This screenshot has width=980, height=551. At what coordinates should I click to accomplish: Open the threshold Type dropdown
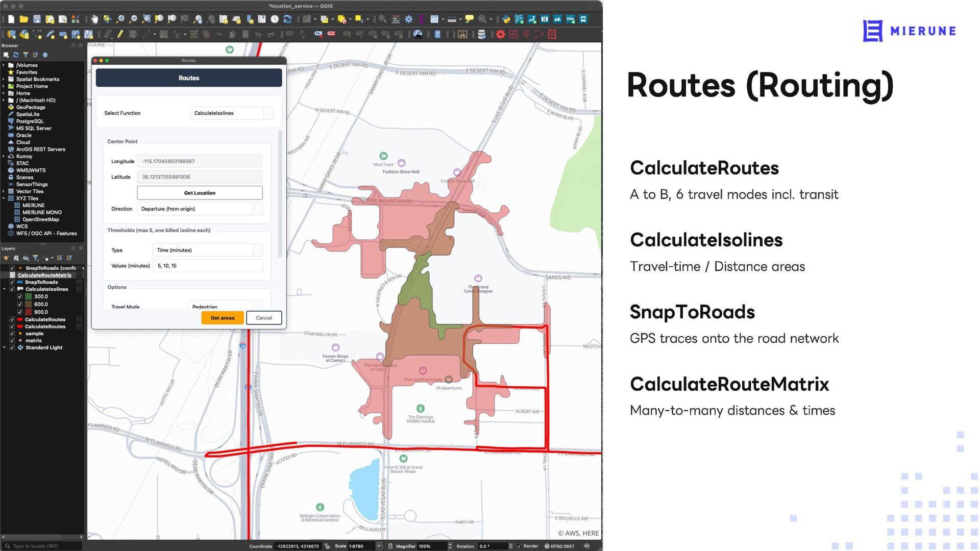click(207, 250)
